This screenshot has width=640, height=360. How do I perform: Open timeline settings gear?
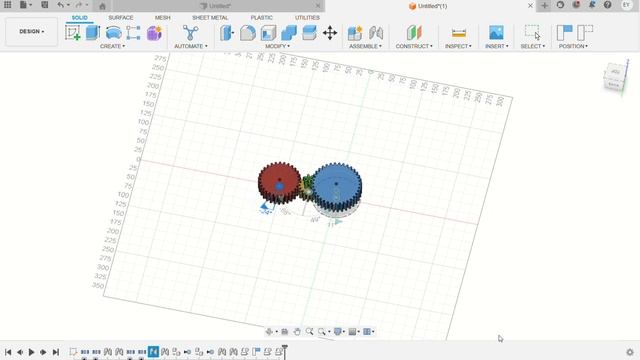coord(630,352)
